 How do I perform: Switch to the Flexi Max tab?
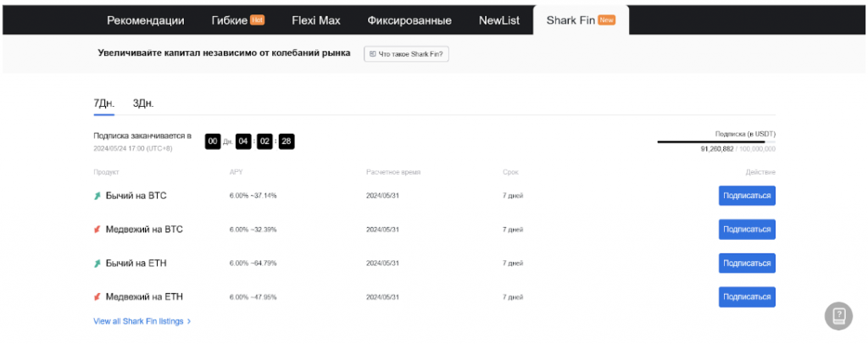click(314, 20)
